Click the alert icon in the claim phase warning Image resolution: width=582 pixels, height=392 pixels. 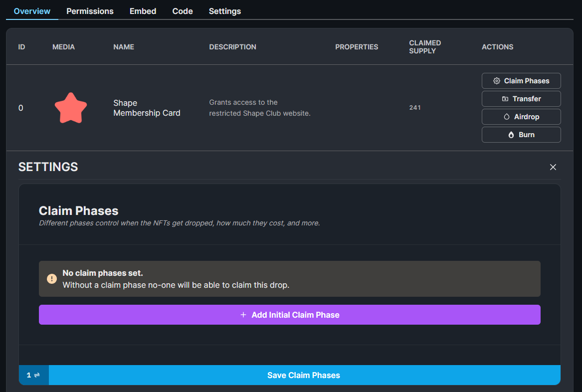tap(51, 278)
